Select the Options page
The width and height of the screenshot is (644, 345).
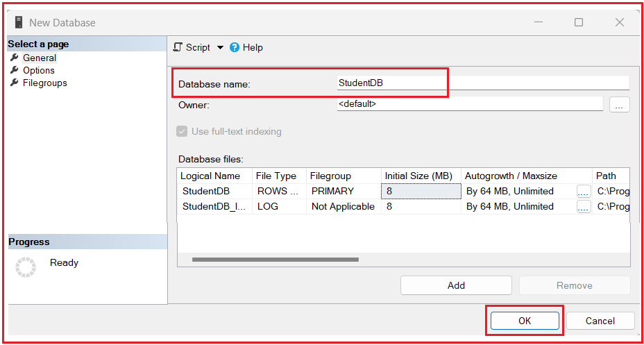(x=39, y=70)
